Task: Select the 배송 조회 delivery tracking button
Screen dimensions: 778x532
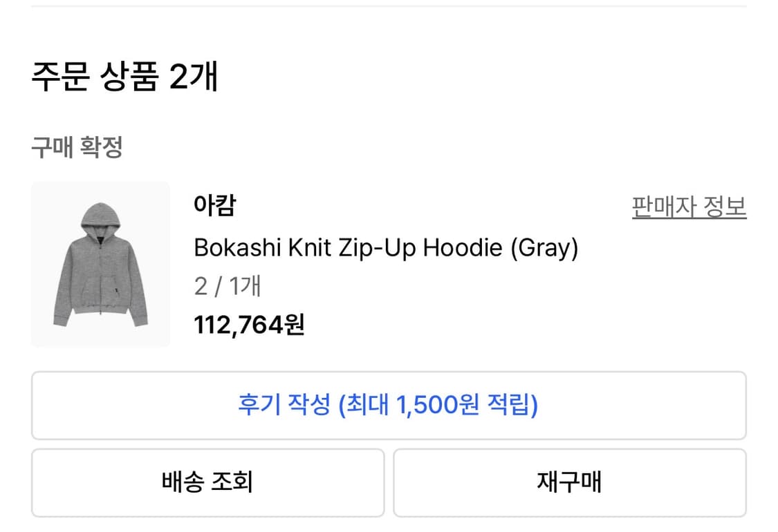Action: pyautogui.click(x=207, y=482)
